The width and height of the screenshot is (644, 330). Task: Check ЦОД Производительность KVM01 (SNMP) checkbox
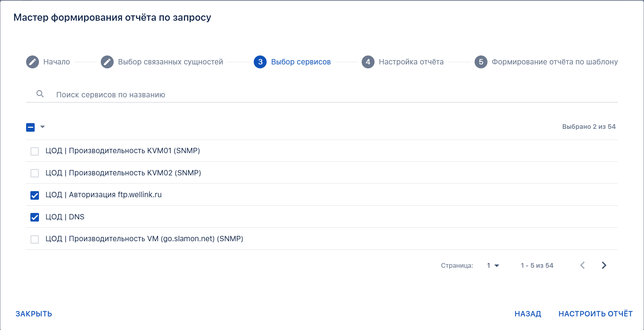point(35,151)
